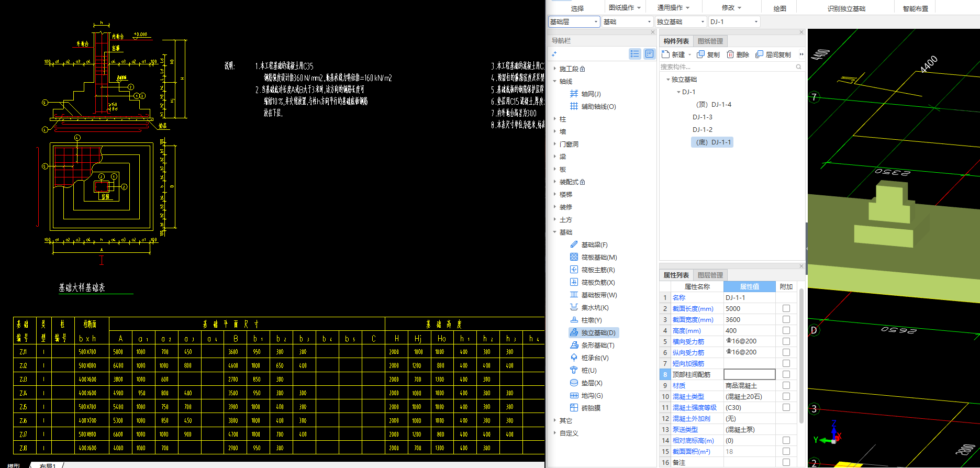The width and height of the screenshot is (980, 468).
Task: Click the property list vertical scrollbar
Action: 801,356
